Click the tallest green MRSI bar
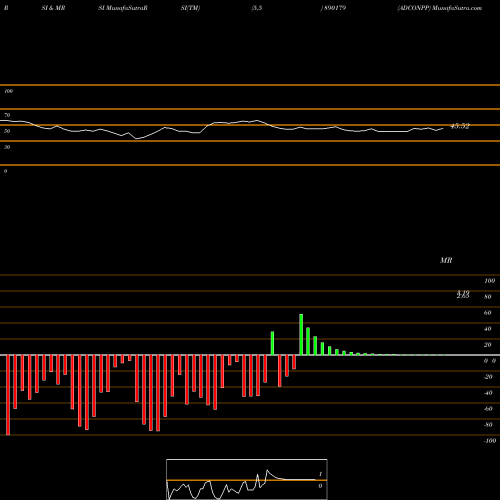This screenshot has height=500, width=500. click(x=301, y=335)
